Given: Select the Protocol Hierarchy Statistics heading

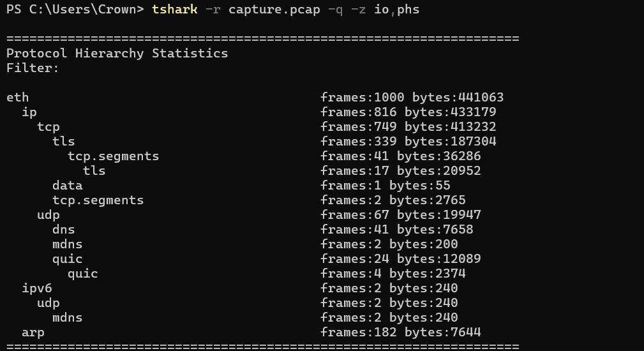Looking at the screenshot, I should pos(117,54).
